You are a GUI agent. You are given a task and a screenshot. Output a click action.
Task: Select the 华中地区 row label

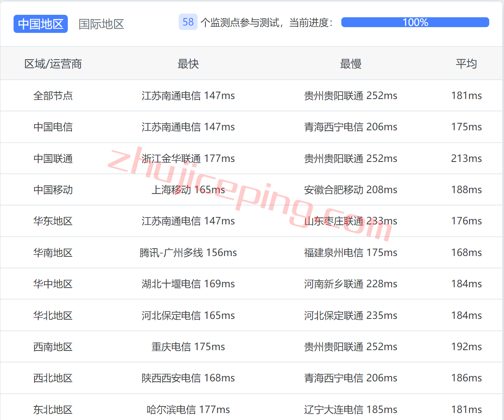pos(53,284)
